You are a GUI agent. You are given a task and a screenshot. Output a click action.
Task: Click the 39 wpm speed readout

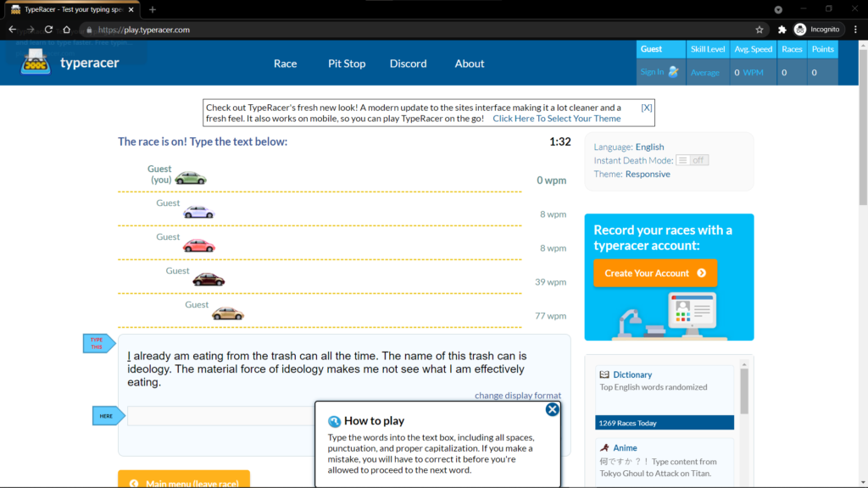click(x=550, y=282)
